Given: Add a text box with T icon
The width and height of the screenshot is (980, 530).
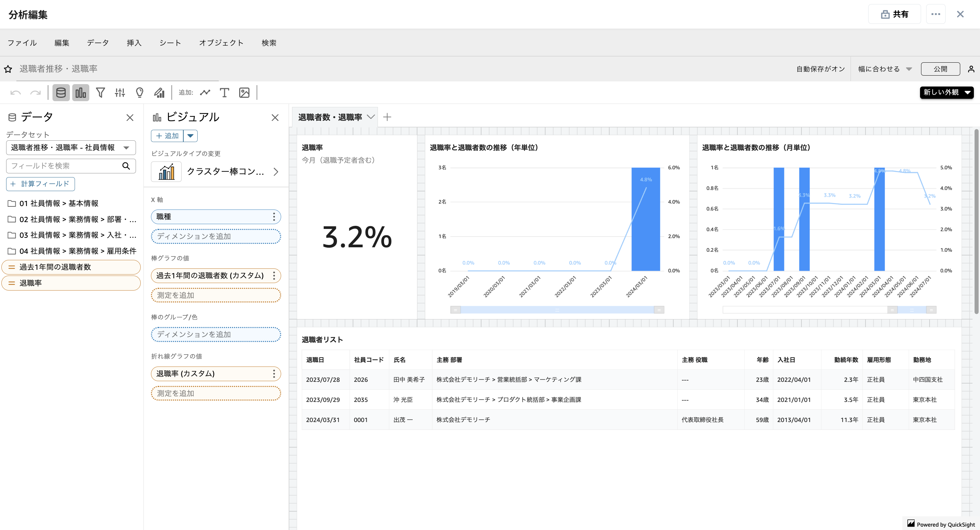Looking at the screenshot, I should pyautogui.click(x=225, y=92).
